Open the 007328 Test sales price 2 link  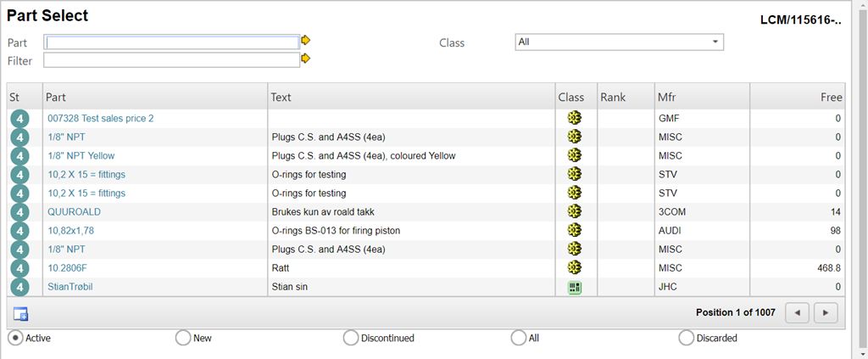101,119
